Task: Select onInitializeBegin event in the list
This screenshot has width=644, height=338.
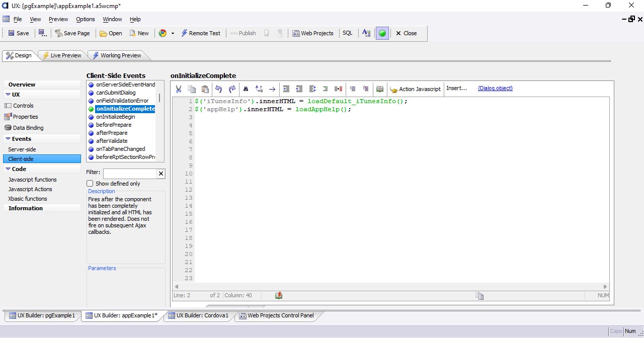Action: pos(115,117)
